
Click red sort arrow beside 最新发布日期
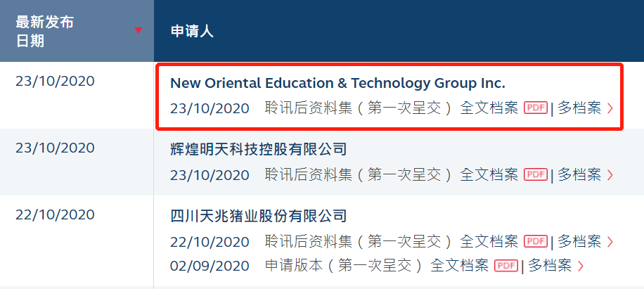click(x=139, y=30)
